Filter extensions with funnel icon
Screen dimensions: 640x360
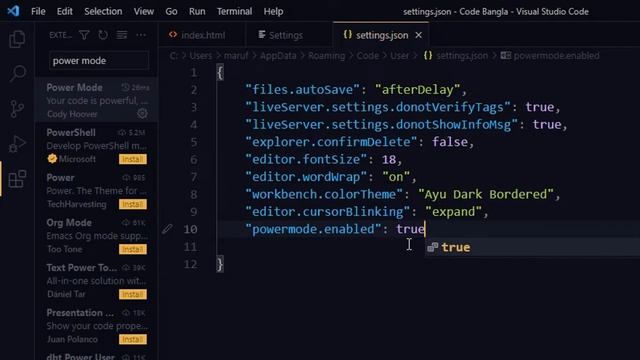point(84,35)
